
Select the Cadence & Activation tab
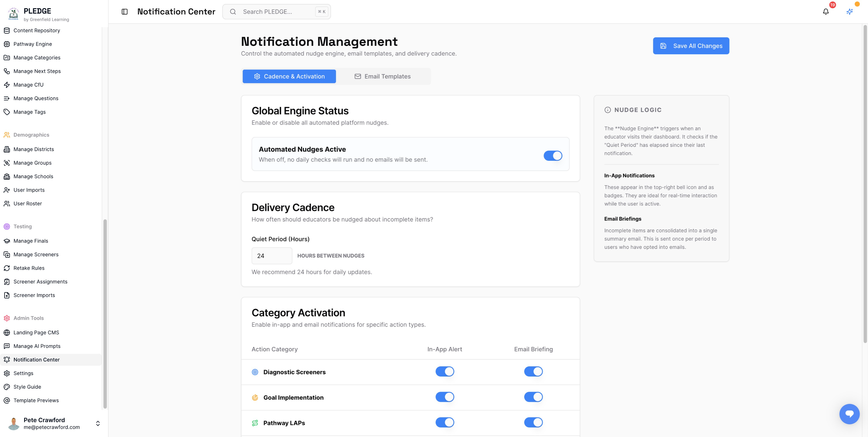coord(289,76)
